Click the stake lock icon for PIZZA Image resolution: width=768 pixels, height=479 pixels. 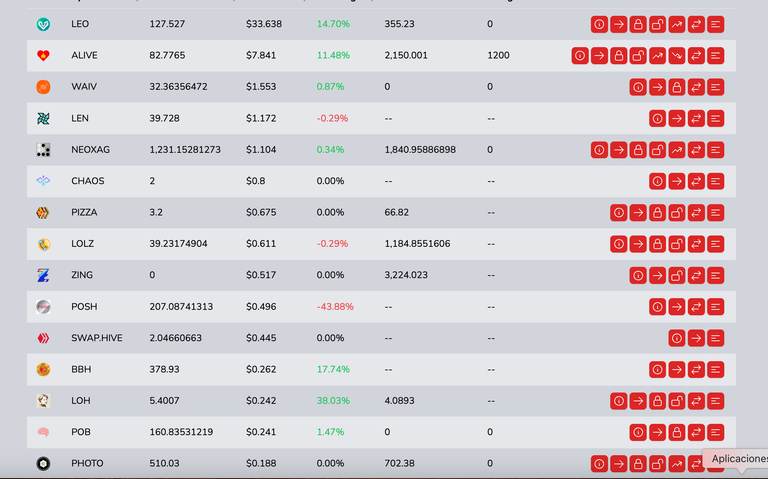click(x=657, y=213)
